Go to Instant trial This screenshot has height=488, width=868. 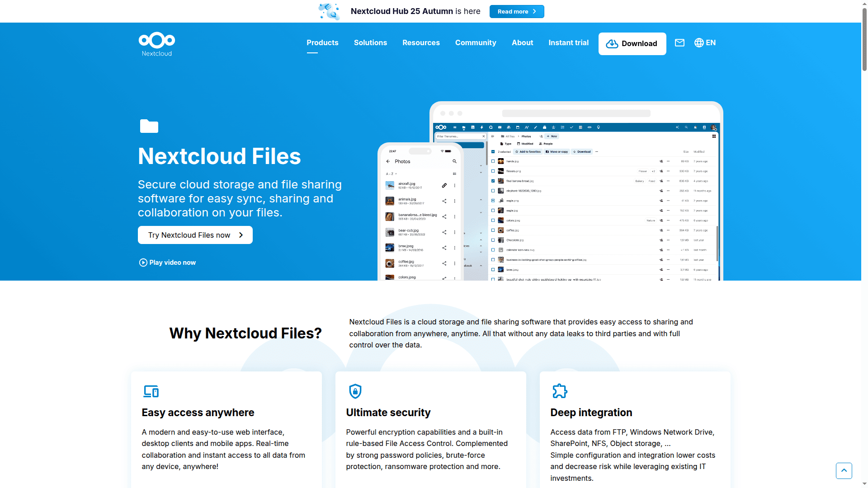[x=568, y=42]
